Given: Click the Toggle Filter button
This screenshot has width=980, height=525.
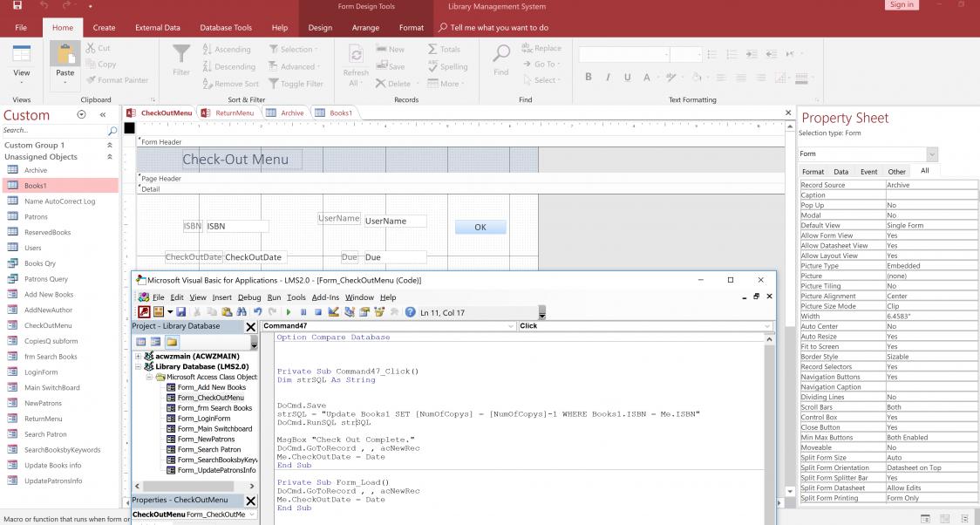Looking at the screenshot, I should (296, 84).
